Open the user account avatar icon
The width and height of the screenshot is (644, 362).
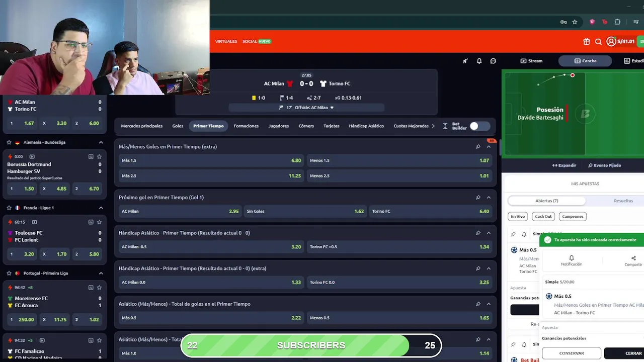click(x=611, y=42)
